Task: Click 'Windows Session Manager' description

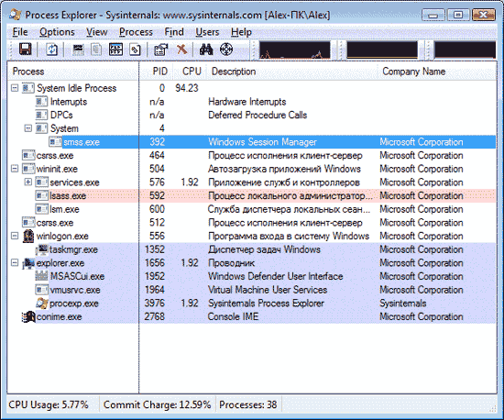Action: pyautogui.click(x=263, y=142)
